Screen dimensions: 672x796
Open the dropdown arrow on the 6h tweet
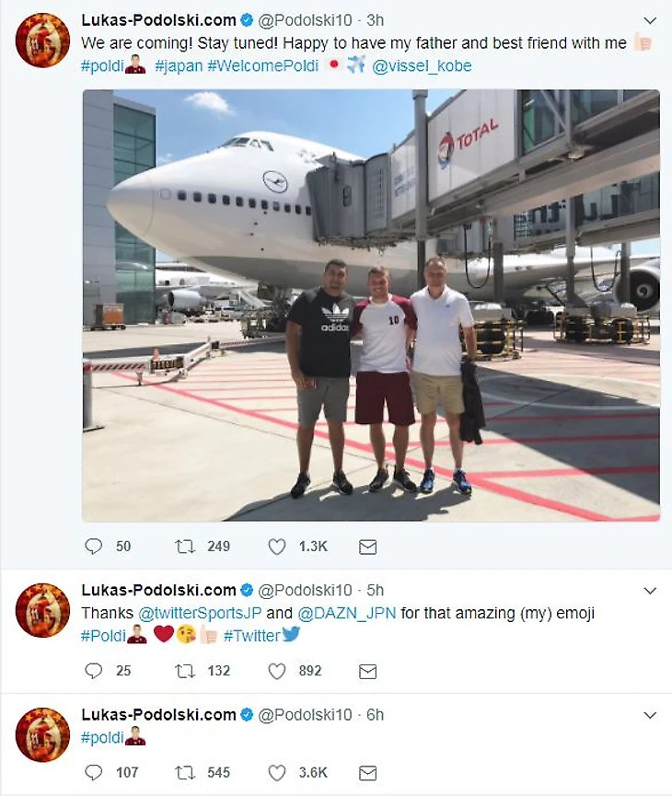(650, 715)
